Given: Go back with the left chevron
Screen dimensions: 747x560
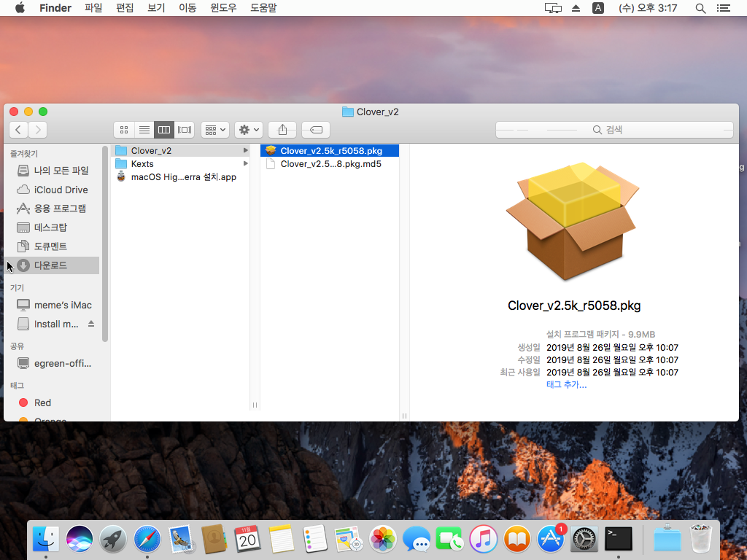Looking at the screenshot, I should 18,130.
